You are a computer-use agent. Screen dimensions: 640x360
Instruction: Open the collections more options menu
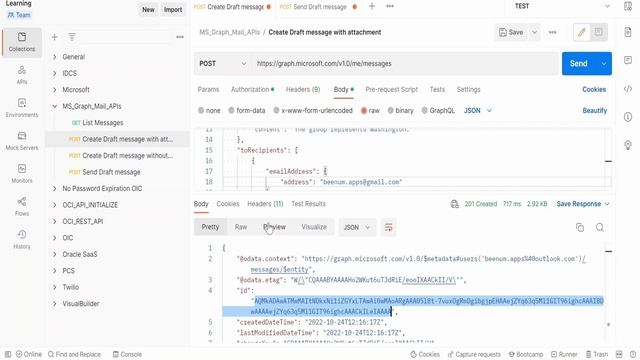tap(180, 37)
